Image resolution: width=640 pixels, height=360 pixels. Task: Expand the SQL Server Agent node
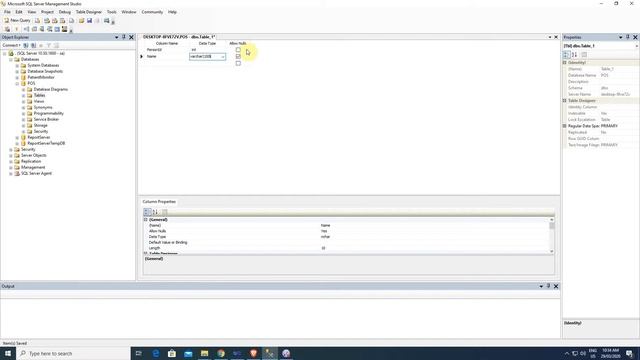pyautogui.click(x=11, y=173)
